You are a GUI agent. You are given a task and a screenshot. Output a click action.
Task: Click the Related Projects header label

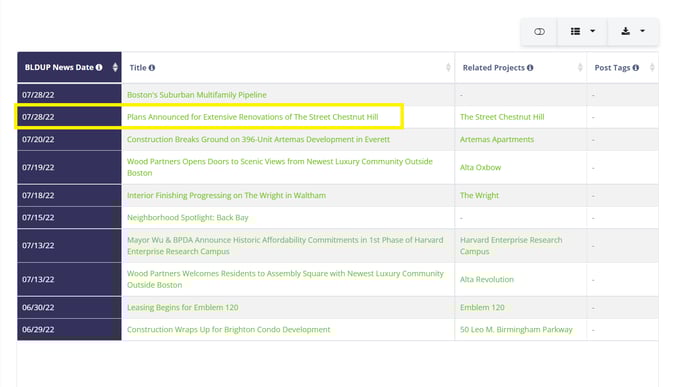pyautogui.click(x=494, y=68)
